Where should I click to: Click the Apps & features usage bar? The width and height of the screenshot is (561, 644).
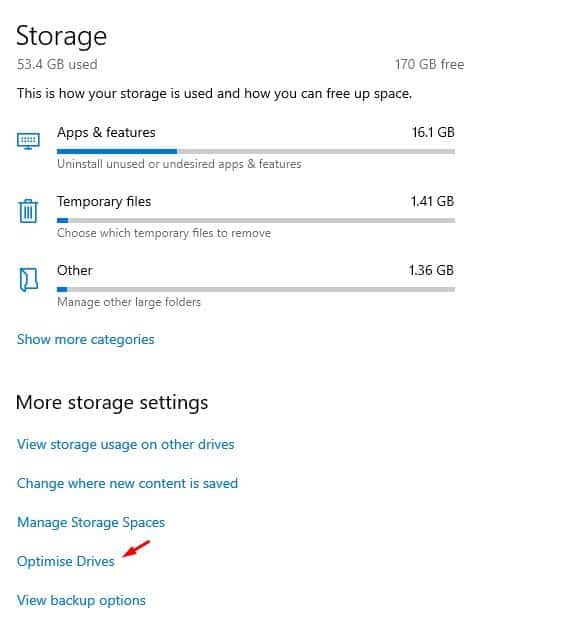click(256, 152)
